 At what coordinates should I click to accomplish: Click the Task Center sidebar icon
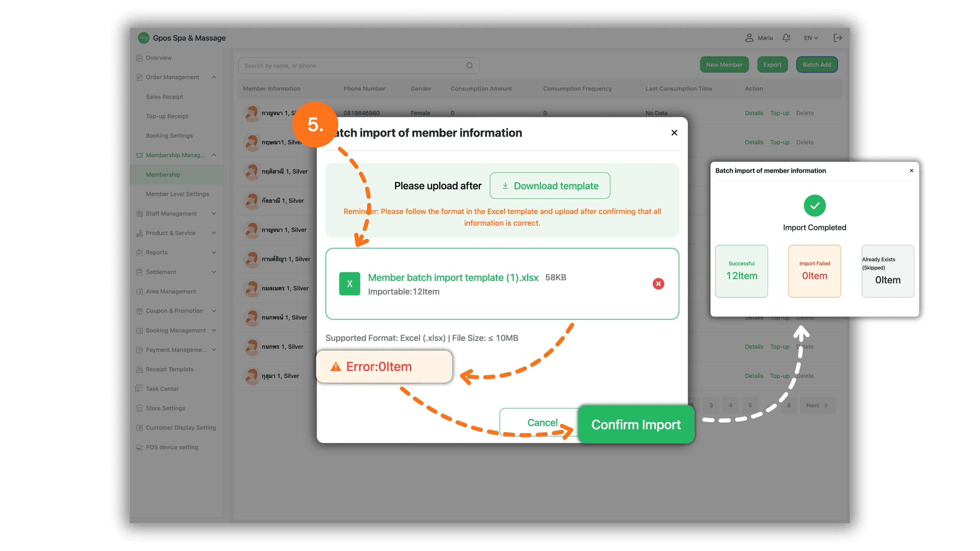click(x=139, y=389)
